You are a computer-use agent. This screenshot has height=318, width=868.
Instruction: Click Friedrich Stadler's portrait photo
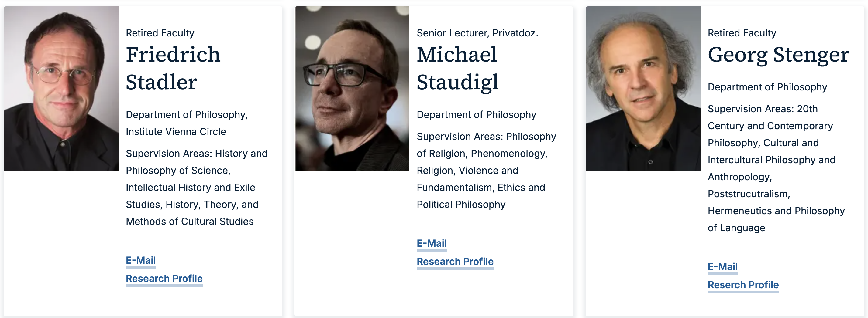click(x=61, y=89)
